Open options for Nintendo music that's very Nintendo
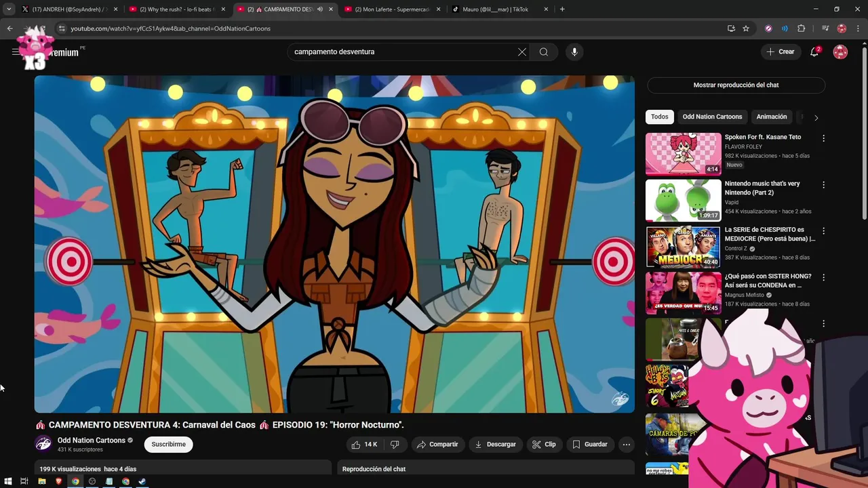Screen dimensions: 868x488 (x=823, y=184)
